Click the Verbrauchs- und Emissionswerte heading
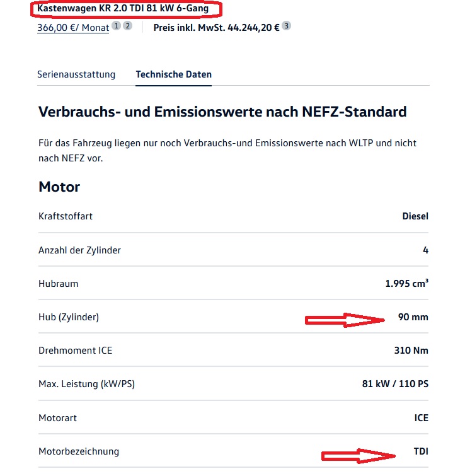Image resolution: width=465 pixels, height=476 pixels. (x=222, y=112)
